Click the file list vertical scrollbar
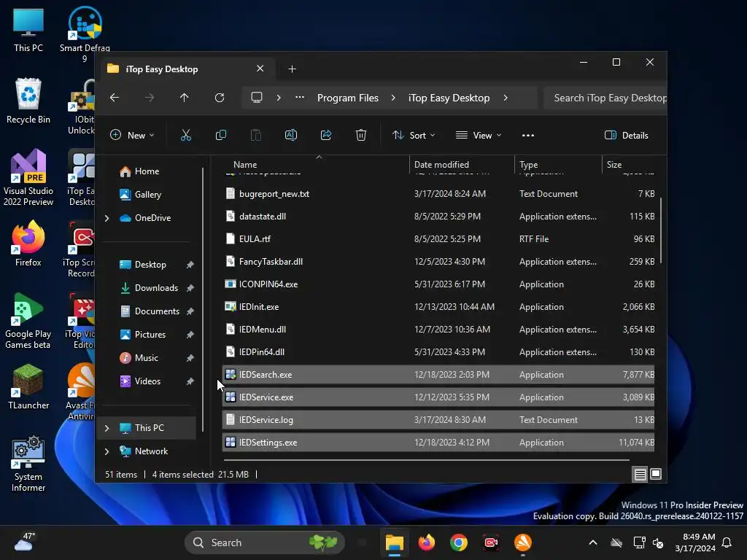 coord(661,231)
